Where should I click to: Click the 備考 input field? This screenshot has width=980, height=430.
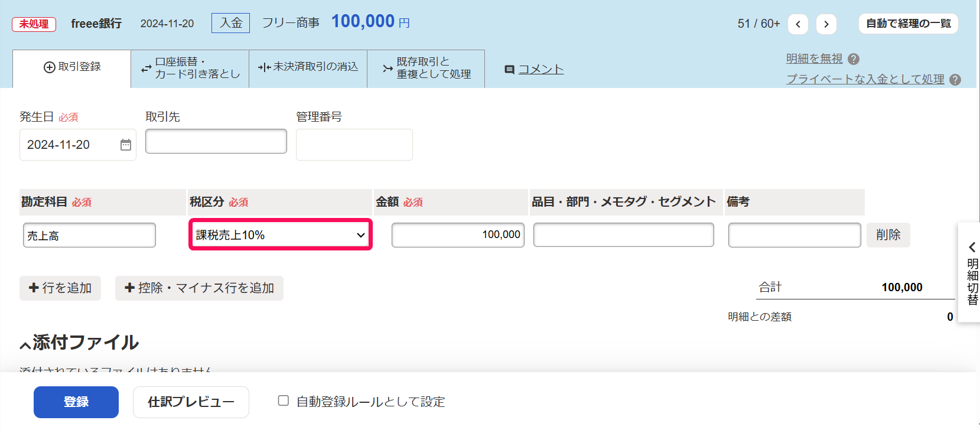click(x=795, y=235)
